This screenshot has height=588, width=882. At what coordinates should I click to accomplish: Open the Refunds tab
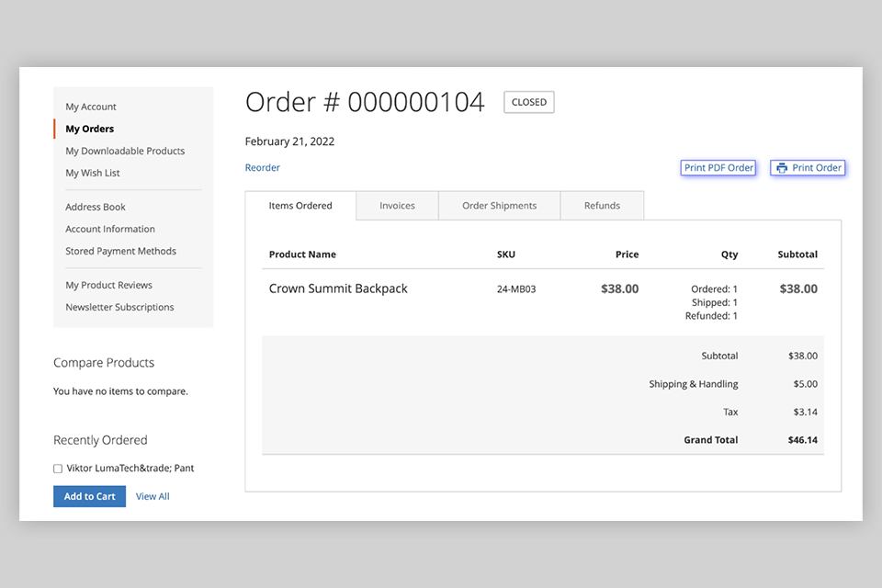602,206
